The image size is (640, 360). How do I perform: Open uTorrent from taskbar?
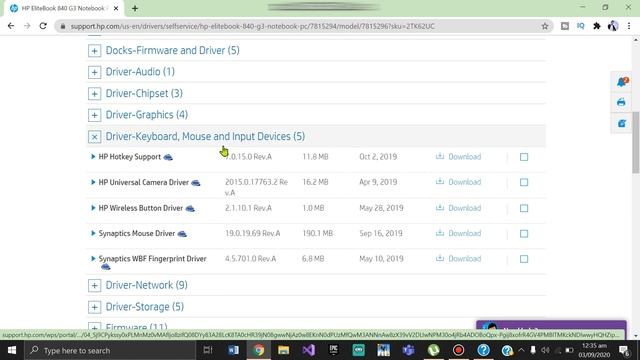433,350
